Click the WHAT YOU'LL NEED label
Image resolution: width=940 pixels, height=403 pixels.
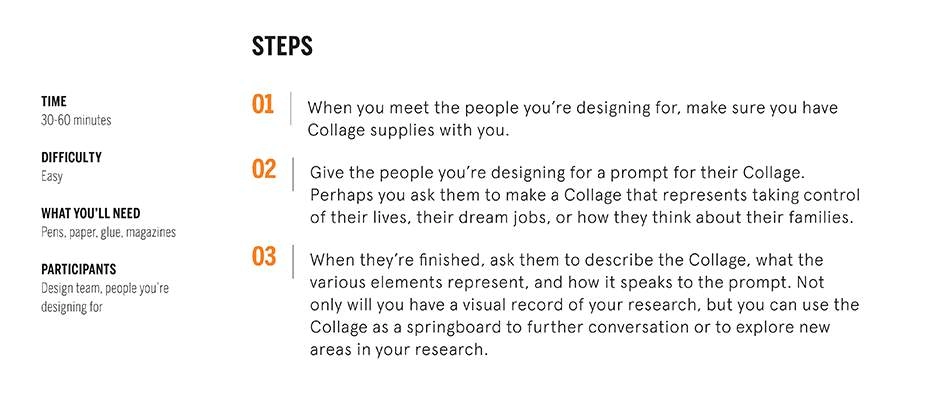coord(91,213)
